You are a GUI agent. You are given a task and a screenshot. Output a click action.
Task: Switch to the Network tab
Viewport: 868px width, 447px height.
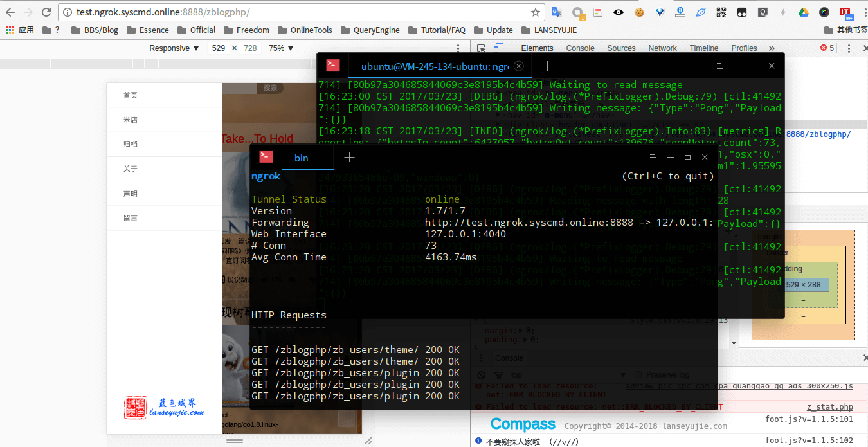(662, 48)
